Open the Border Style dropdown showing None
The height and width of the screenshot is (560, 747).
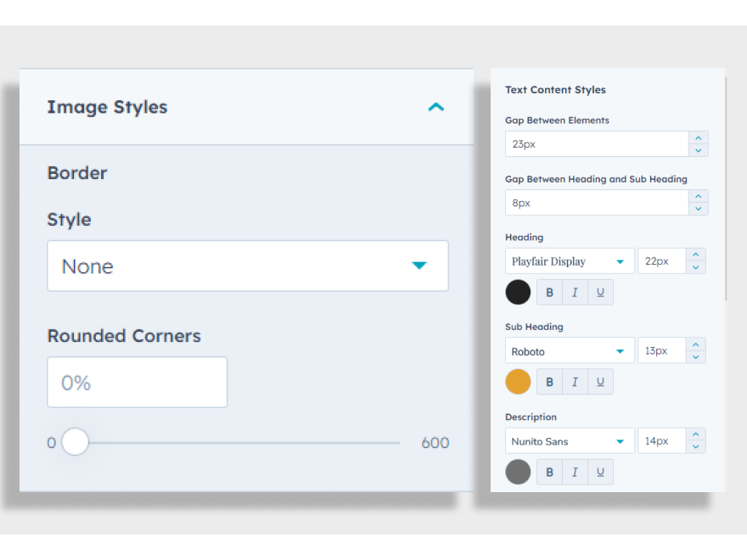(x=247, y=266)
